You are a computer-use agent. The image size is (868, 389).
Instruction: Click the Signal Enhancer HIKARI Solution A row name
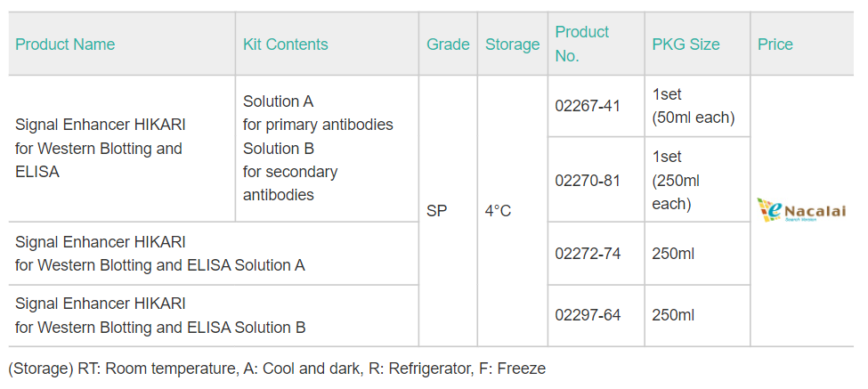pyautogui.click(x=160, y=254)
